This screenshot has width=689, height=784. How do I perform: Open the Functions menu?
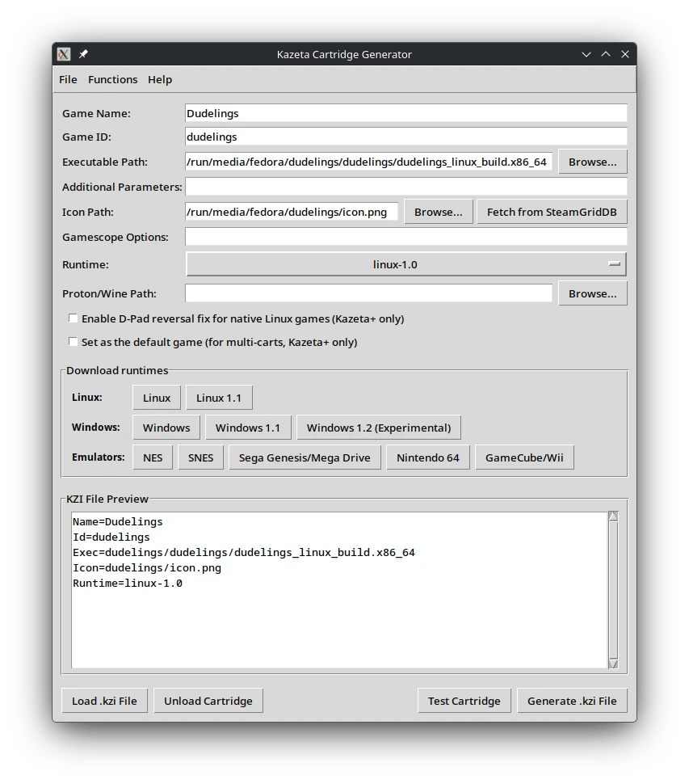(112, 79)
